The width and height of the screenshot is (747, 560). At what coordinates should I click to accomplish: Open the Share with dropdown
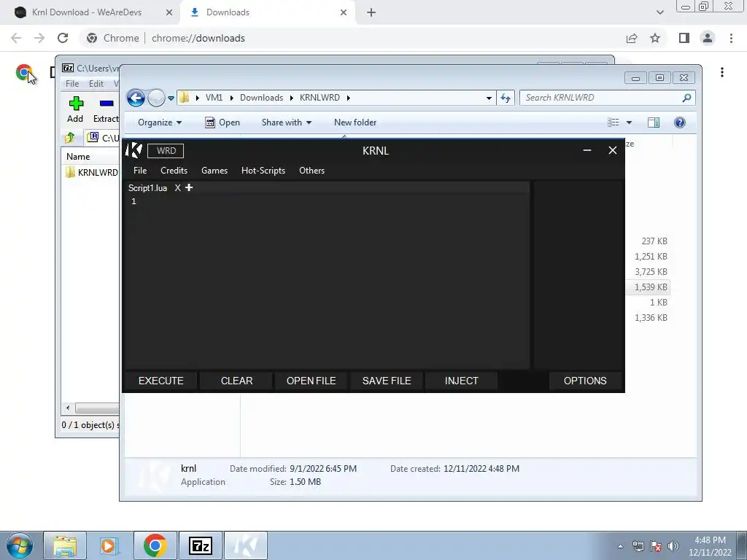click(x=286, y=122)
